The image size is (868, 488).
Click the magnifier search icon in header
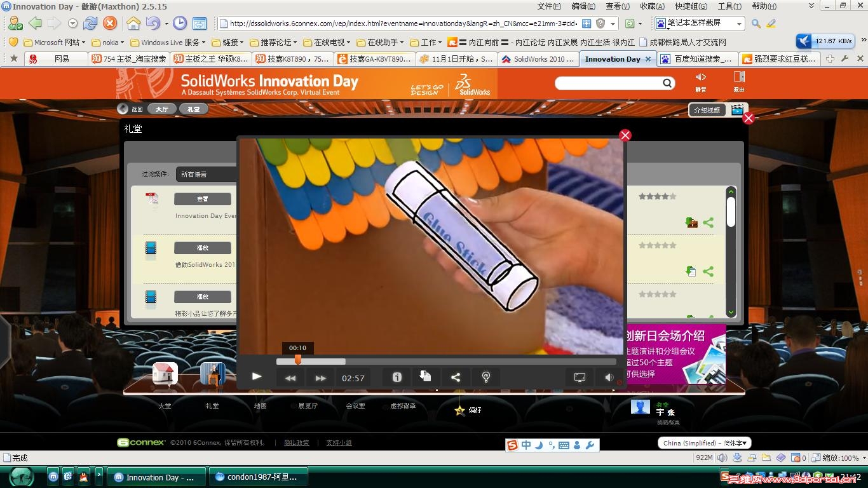tap(667, 83)
